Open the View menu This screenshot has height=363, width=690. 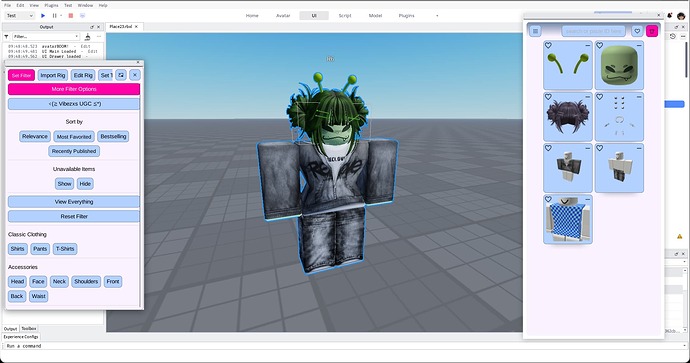(x=34, y=5)
